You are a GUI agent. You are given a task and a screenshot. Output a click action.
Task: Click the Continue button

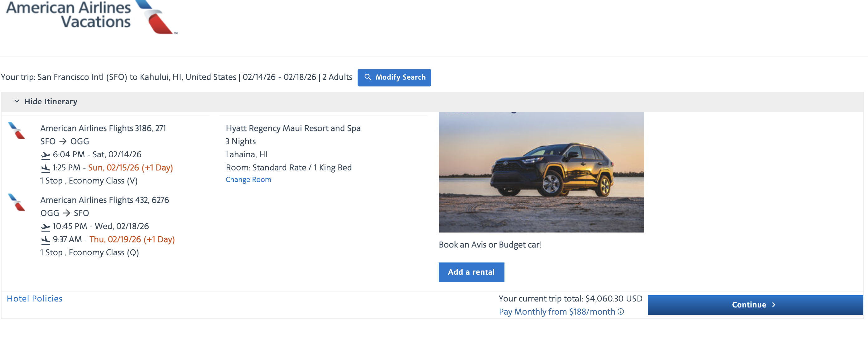tap(755, 305)
